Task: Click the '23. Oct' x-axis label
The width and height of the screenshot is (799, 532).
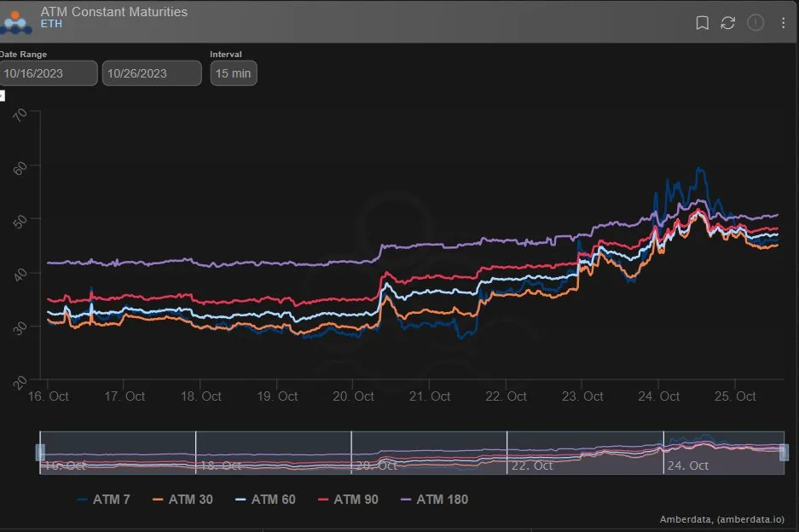Action: pyautogui.click(x=582, y=396)
